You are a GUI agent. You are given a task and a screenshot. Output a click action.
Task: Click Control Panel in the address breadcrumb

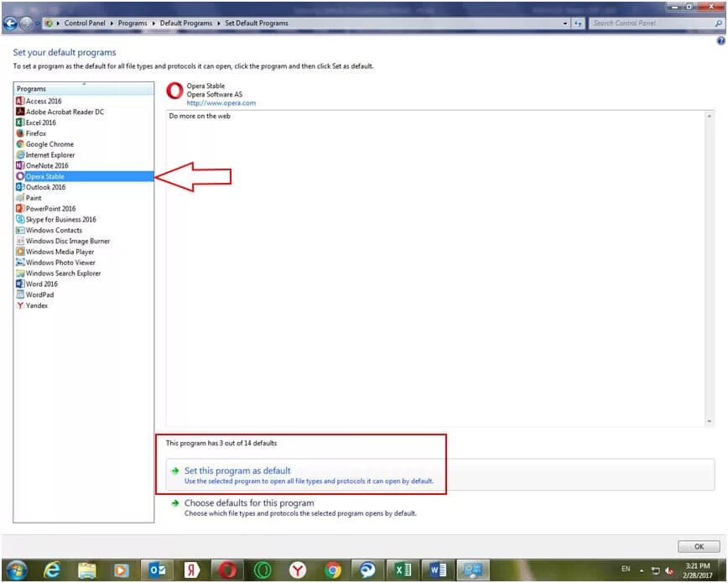[85, 23]
